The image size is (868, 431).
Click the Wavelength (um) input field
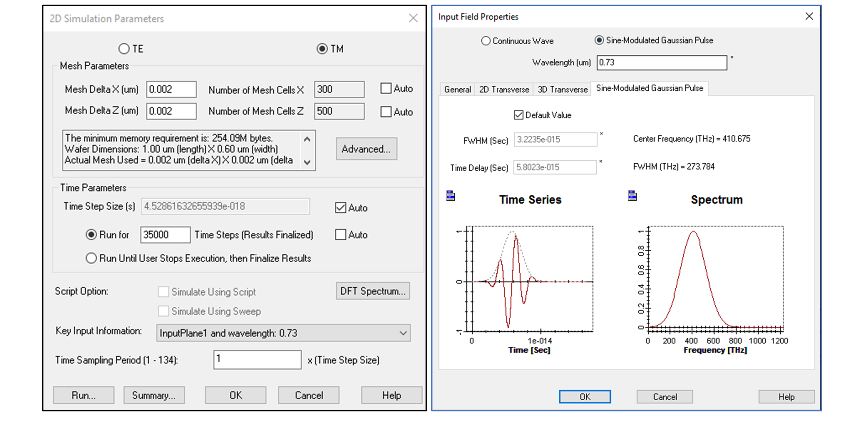(662, 62)
